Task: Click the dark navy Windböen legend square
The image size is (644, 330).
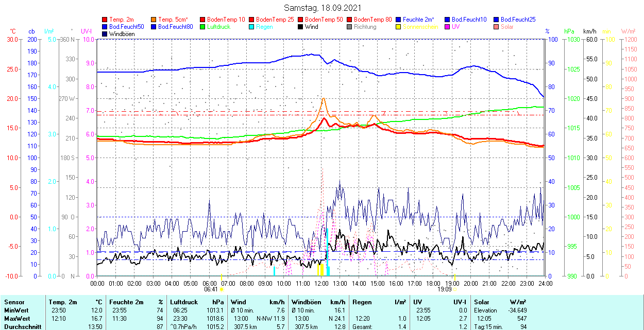Action: click(x=105, y=34)
